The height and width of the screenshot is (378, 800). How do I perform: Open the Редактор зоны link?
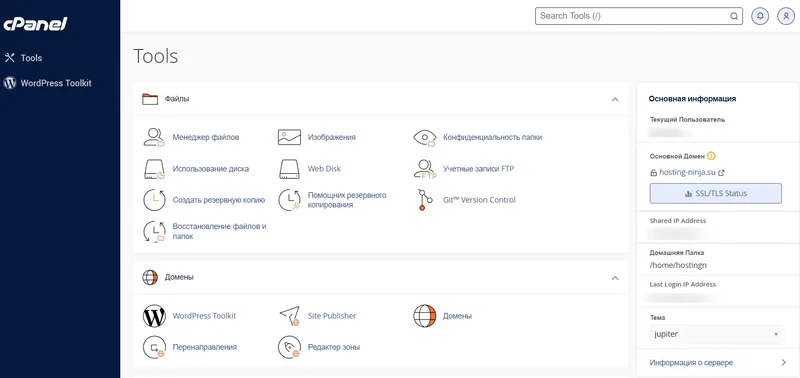[x=334, y=347]
